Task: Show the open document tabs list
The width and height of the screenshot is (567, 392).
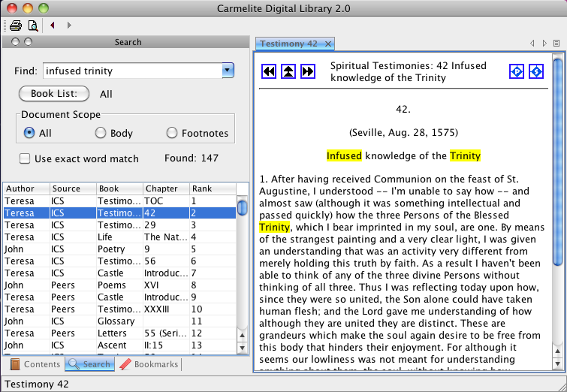Action: pyautogui.click(x=556, y=44)
